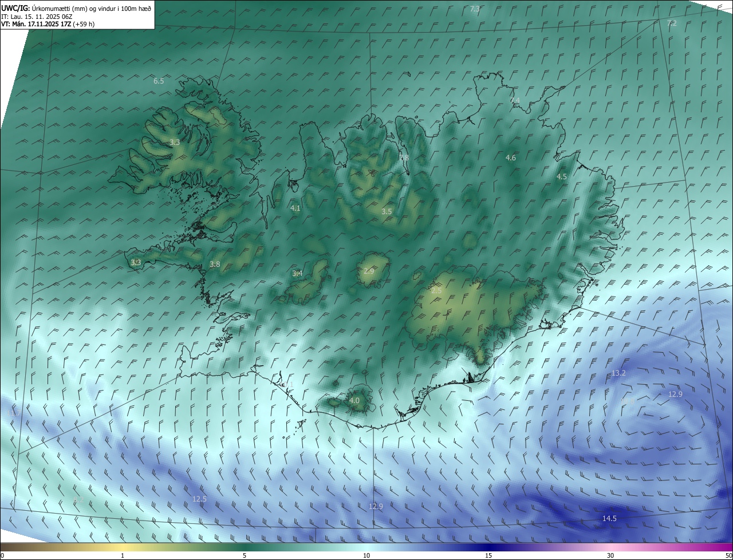Select the 4.5 value label
733x560 pixels.
click(x=562, y=176)
